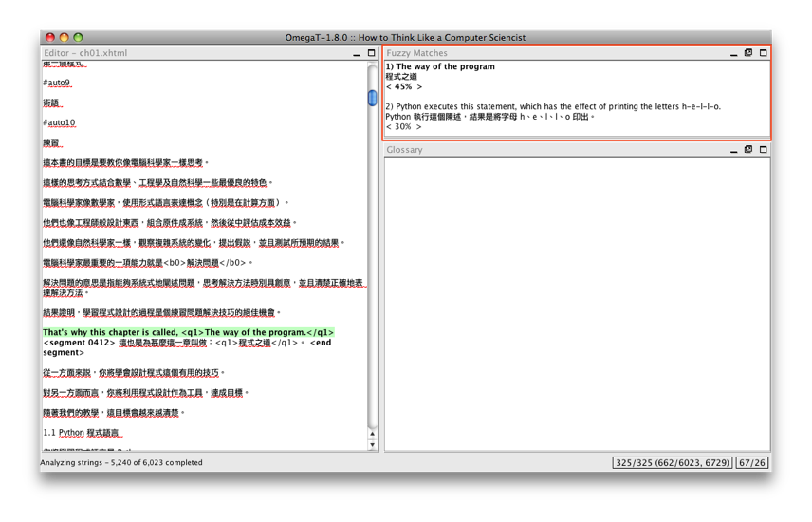Click the 67/26 length indicator in status bar

click(751, 463)
